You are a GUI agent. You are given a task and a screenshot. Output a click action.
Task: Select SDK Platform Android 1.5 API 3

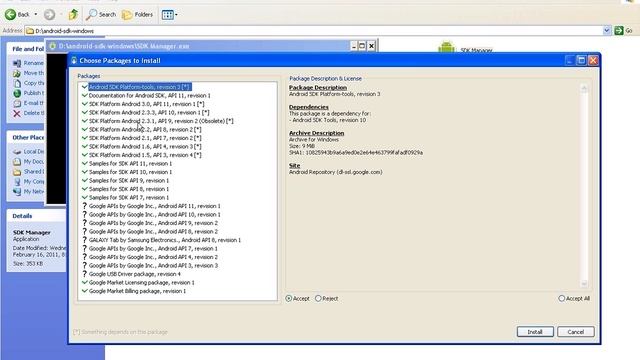[x=145, y=155]
